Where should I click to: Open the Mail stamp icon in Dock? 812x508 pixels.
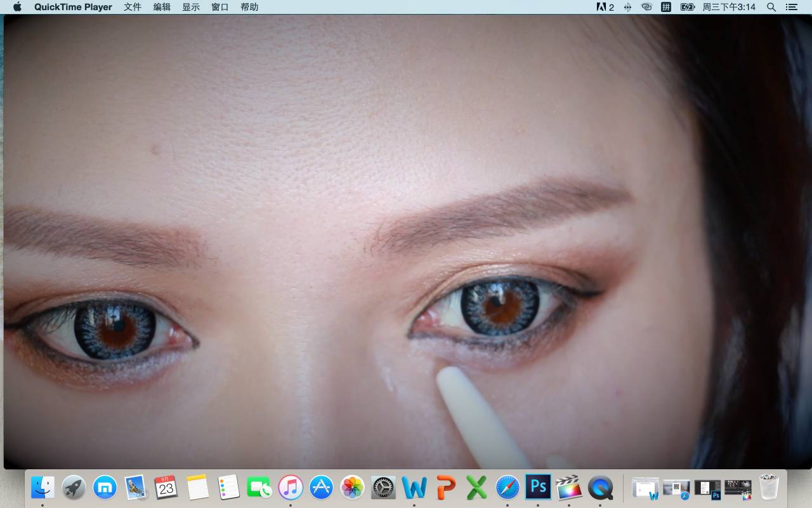pyautogui.click(x=136, y=488)
